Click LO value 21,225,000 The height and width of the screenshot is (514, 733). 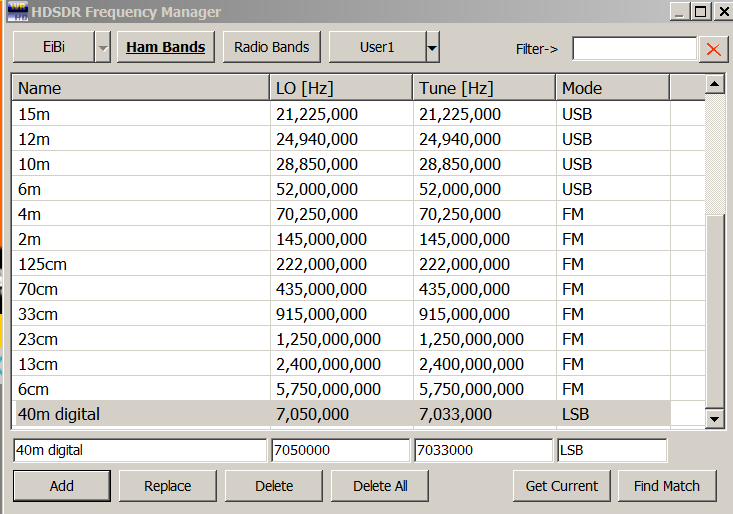(317, 114)
